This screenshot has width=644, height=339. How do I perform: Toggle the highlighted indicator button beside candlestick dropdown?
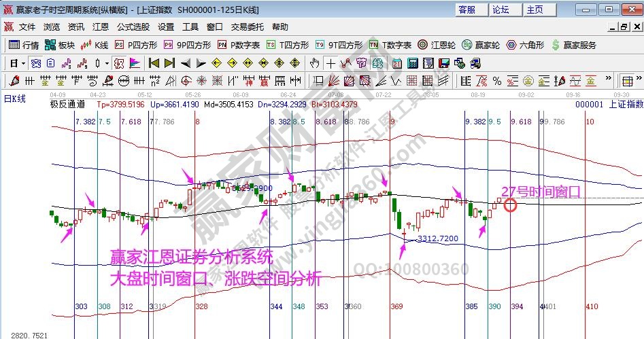(x=118, y=63)
